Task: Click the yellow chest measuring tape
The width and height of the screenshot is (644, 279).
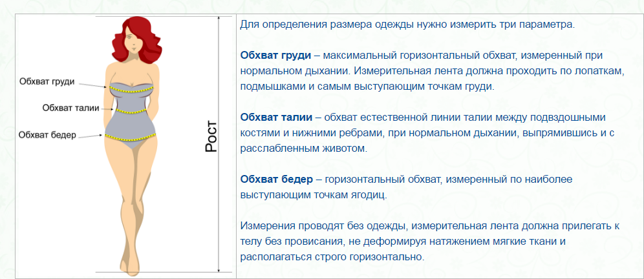Action: (133, 90)
